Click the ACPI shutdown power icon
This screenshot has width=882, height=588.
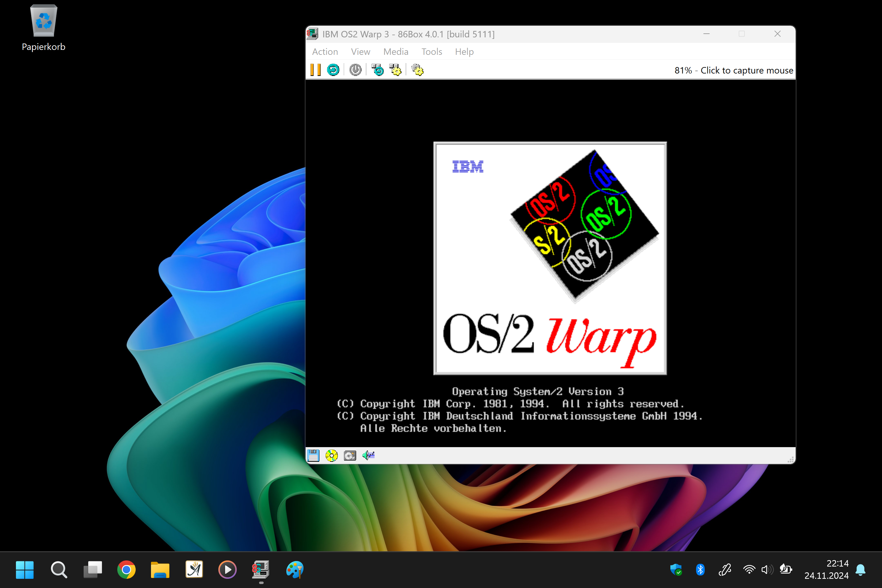[x=355, y=70]
